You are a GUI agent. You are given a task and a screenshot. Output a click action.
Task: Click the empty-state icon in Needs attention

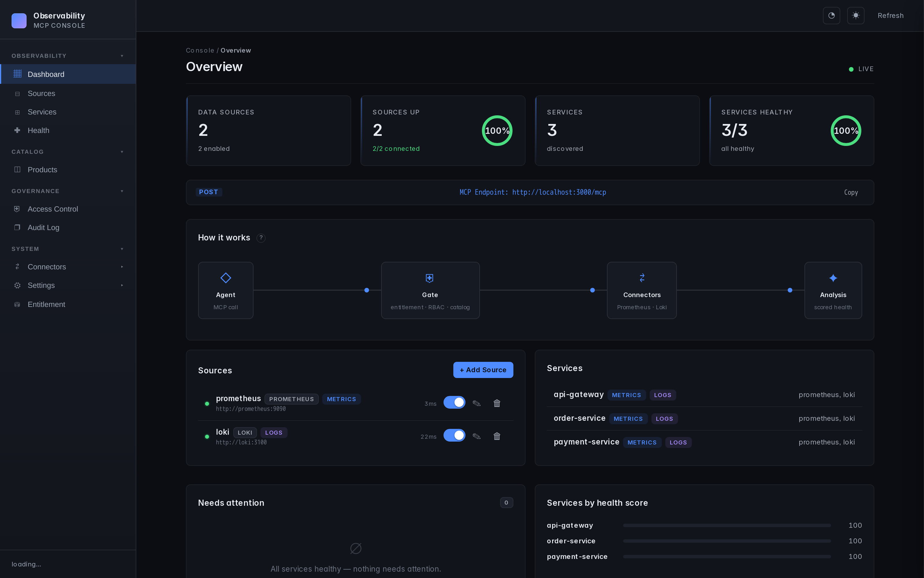tap(356, 548)
